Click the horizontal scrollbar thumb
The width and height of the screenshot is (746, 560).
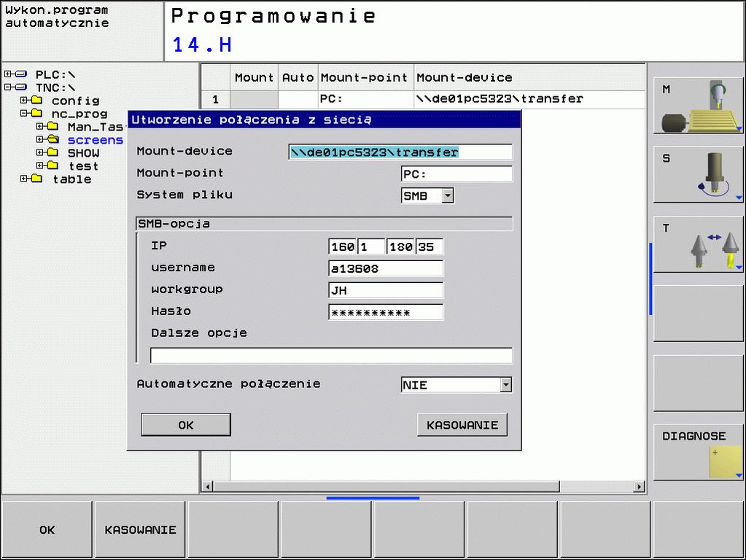click(x=386, y=487)
